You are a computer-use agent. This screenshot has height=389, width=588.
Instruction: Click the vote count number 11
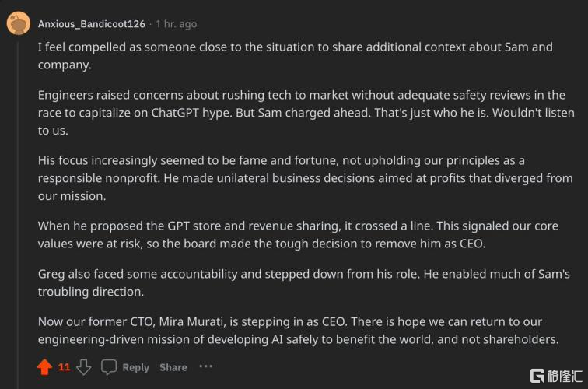(x=65, y=367)
